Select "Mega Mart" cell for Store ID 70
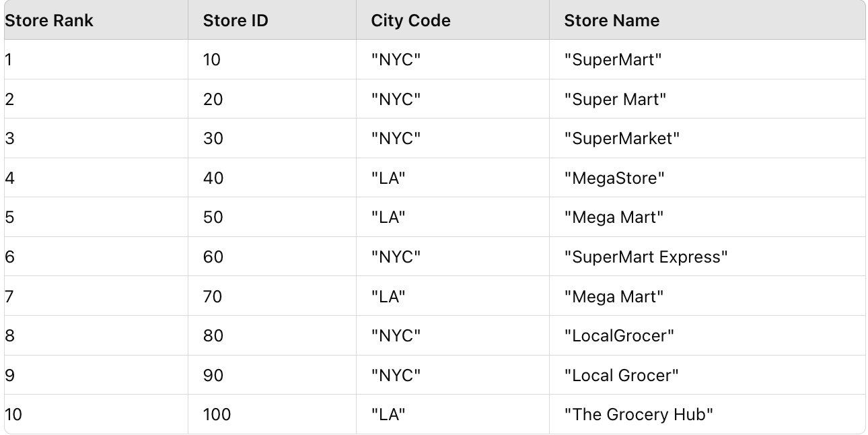The height and width of the screenshot is (435, 868). [614, 296]
